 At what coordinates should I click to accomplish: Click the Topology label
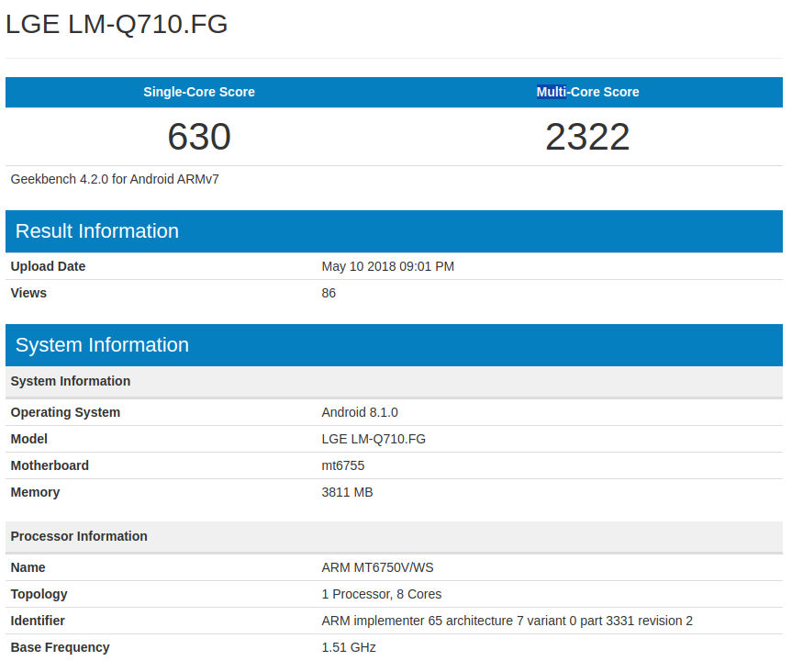(39, 594)
